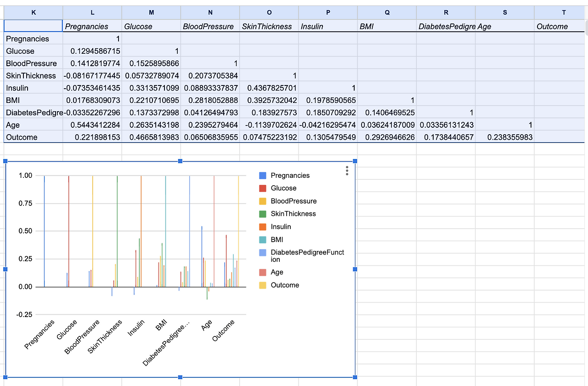The width and height of the screenshot is (588, 386).
Task: Open the chart's three-dot options menu
Action: (x=347, y=171)
